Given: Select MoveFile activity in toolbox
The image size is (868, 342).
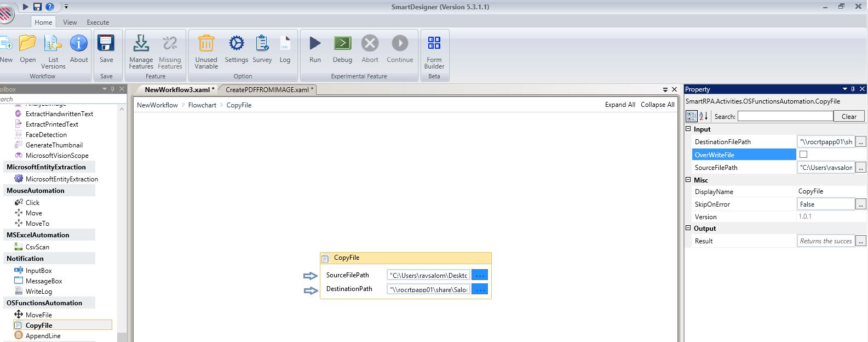Looking at the screenshot, I should click(39, 315).
